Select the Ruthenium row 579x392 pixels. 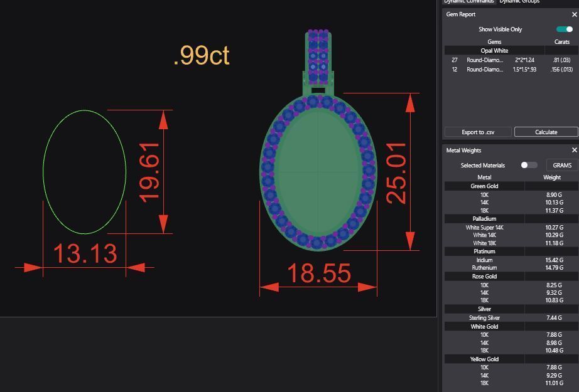511,268
